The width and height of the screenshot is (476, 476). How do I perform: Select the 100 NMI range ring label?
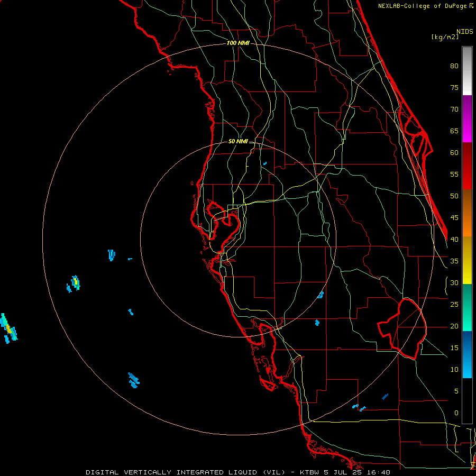coord(238,43)
